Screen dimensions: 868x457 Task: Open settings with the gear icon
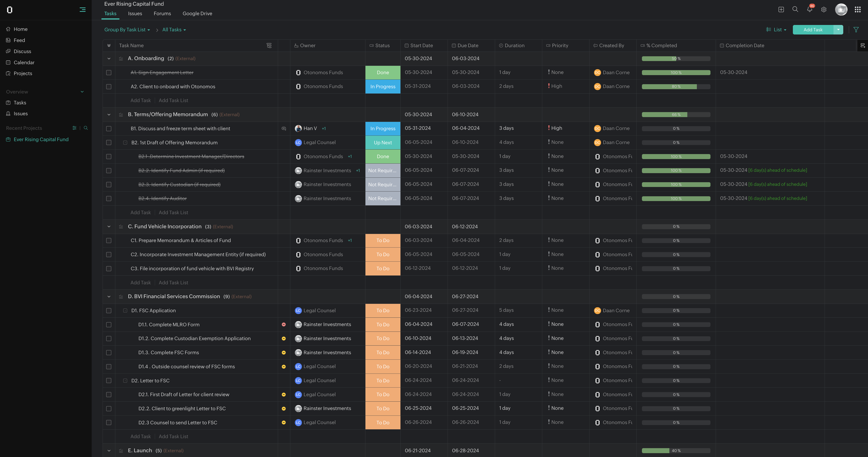pos(824,10)
